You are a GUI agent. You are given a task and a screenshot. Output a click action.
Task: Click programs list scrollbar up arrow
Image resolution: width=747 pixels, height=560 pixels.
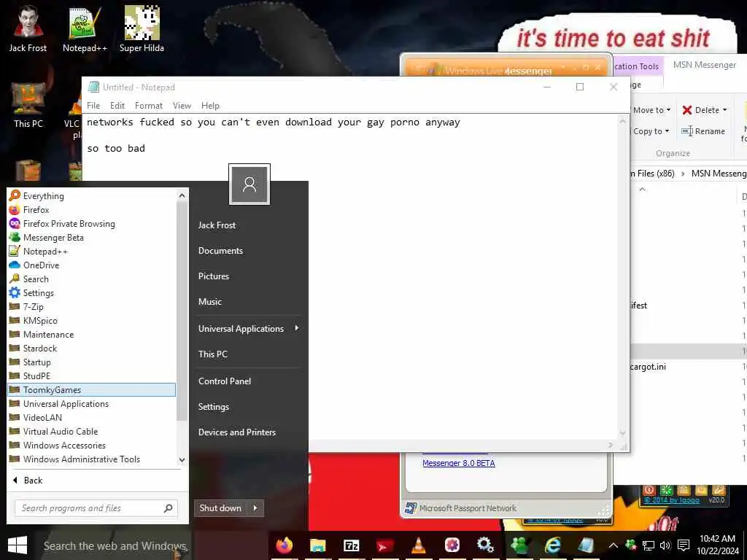tap(182, 195)
